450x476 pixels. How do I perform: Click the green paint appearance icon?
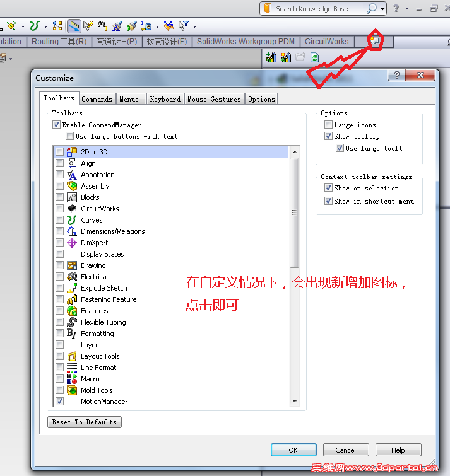[131, 26]
